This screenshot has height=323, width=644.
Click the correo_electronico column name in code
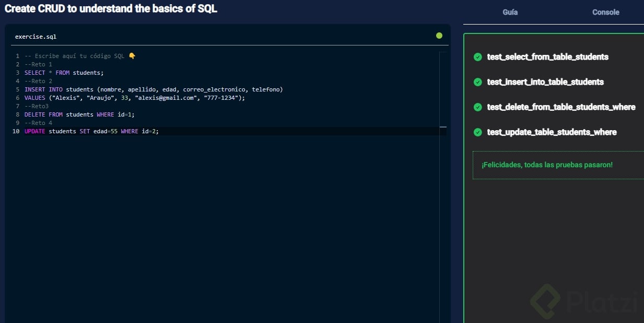click(214, 89)
